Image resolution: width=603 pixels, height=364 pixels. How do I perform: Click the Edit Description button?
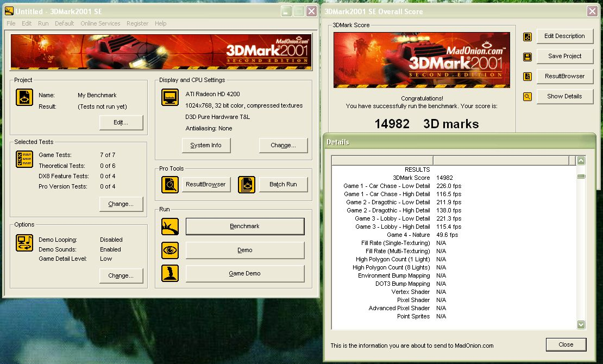click(565, 36)
